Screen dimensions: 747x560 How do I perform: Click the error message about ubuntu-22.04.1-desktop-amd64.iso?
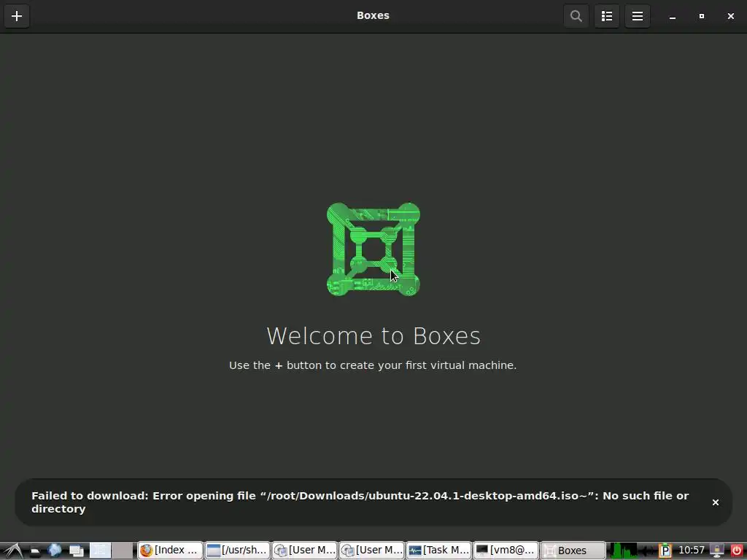[x=360, y=502]
